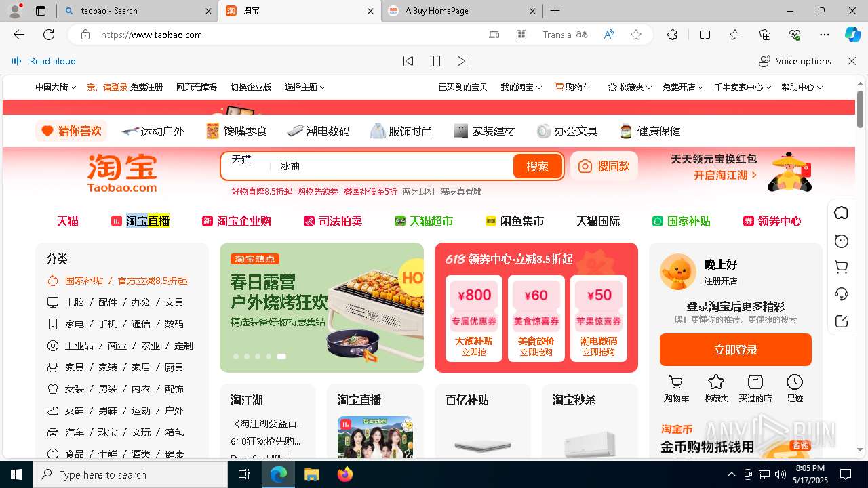This screenshot has width=868, height=488.
Task: Click the Read aloud icon in address bar
Action: click(609, 35)
